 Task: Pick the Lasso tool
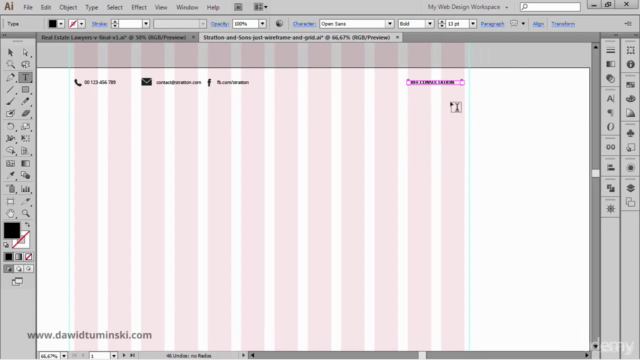point(26,64)
